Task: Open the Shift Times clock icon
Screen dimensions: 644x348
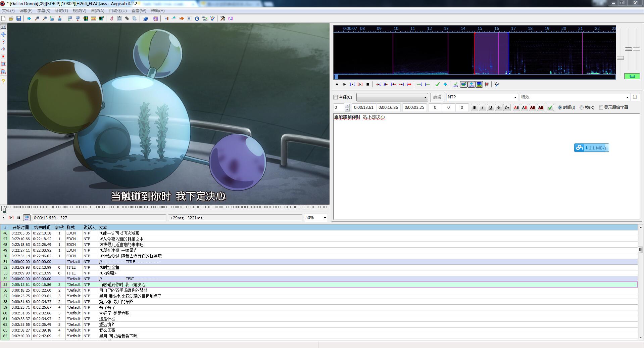Action: point(197,18)
